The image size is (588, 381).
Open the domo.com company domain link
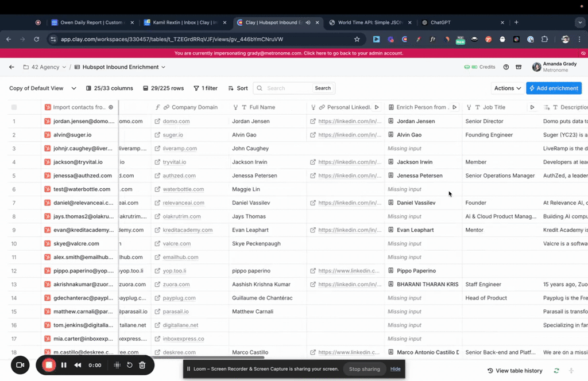(x=176, y=122)
